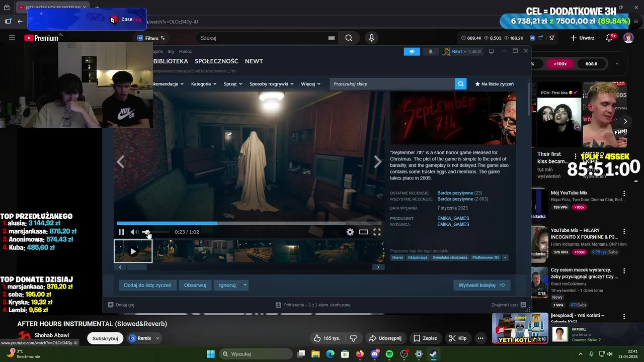Open YouTube hamburger guide menu
Image resolution: width=644 pixels, height=362 pixels.
point(12,38)
